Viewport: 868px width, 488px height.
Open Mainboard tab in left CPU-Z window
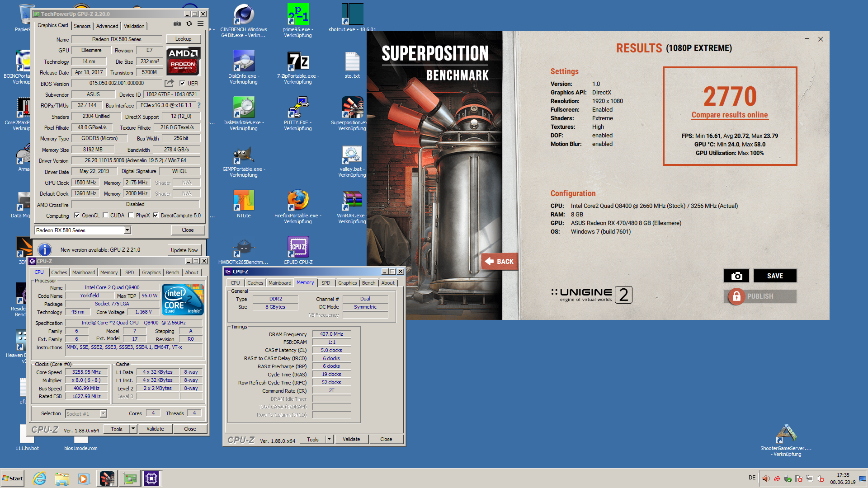coord(84,272)
